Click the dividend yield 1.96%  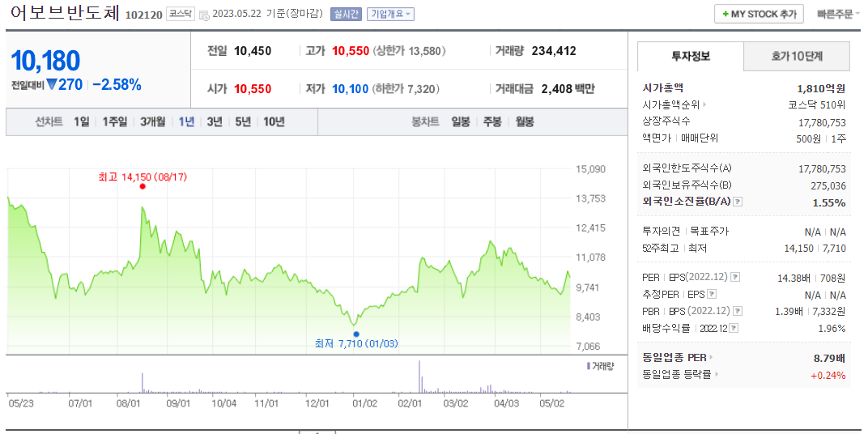click(x=832, y=328)
